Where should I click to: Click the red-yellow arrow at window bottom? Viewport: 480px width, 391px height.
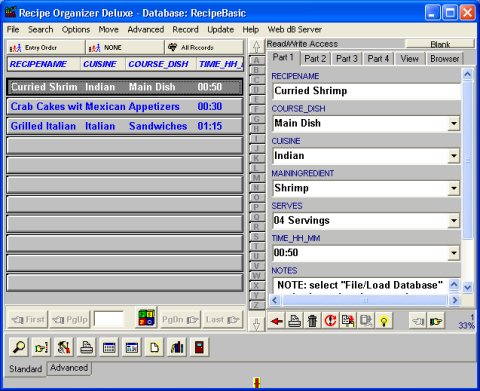click(x=256, y=383)
